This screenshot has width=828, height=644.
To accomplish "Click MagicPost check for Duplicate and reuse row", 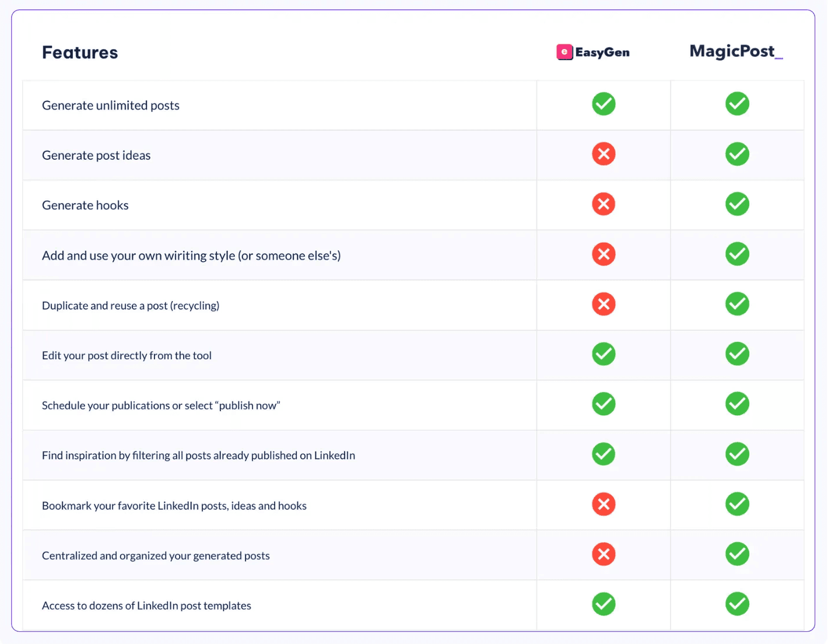I will tap(737, 304).
